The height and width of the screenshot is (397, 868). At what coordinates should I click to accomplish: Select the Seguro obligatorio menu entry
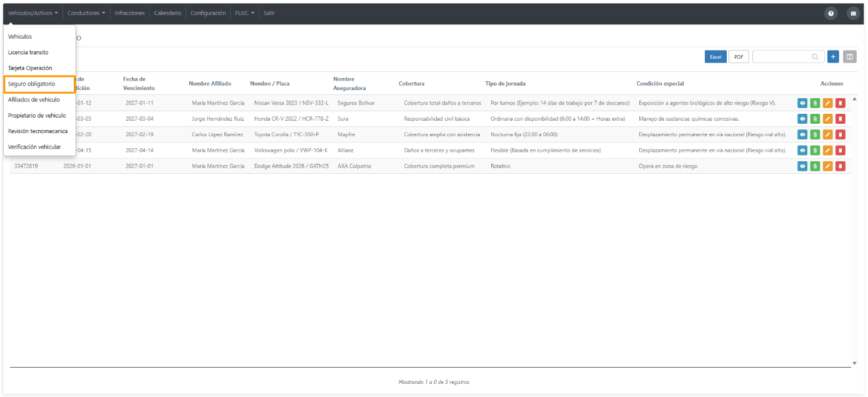pos(39,84)
